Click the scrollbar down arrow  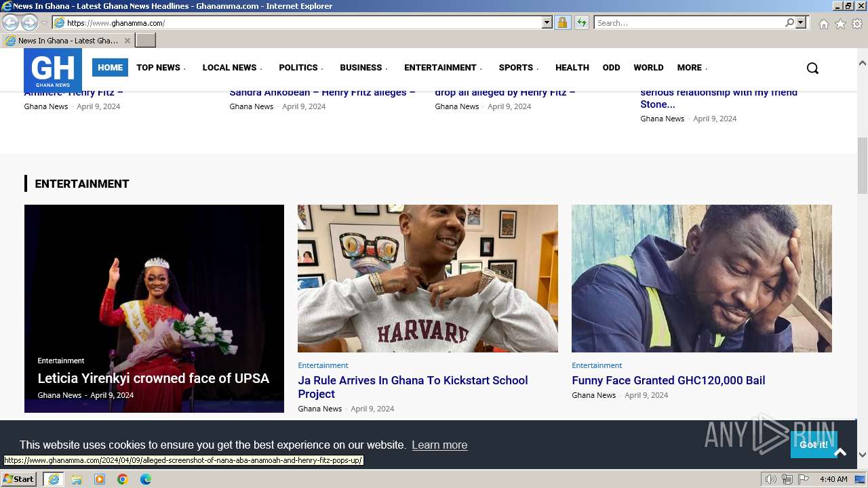point(863,455)
